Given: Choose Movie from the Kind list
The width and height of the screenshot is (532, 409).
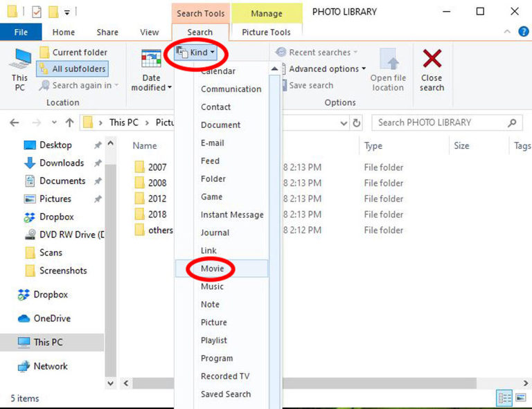Looking at the screenshot, I should click(x=222, y=269).
